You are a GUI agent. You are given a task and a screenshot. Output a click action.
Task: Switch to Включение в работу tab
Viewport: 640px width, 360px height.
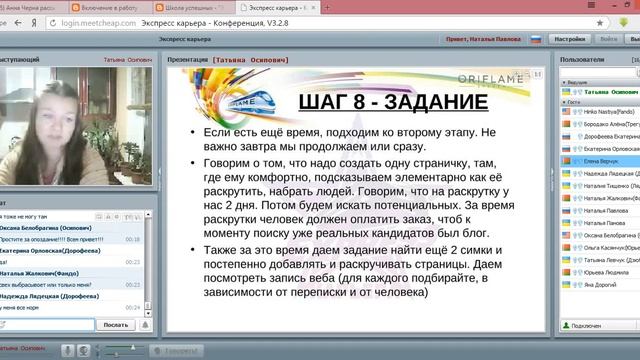point(110,7)
